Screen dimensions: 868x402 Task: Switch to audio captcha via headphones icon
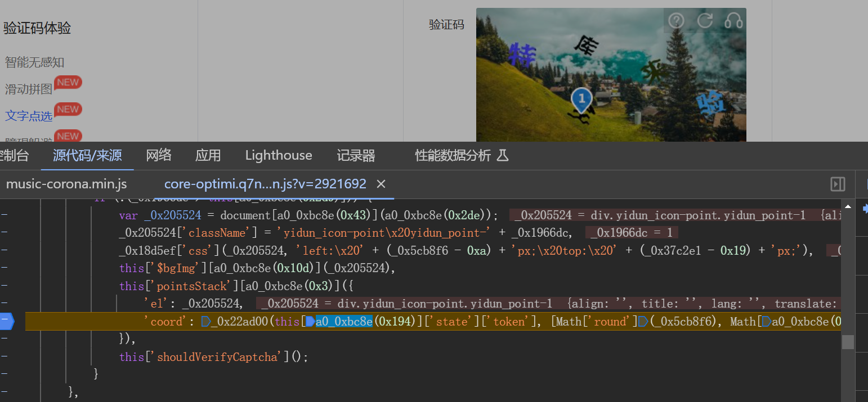pos(733,21)
